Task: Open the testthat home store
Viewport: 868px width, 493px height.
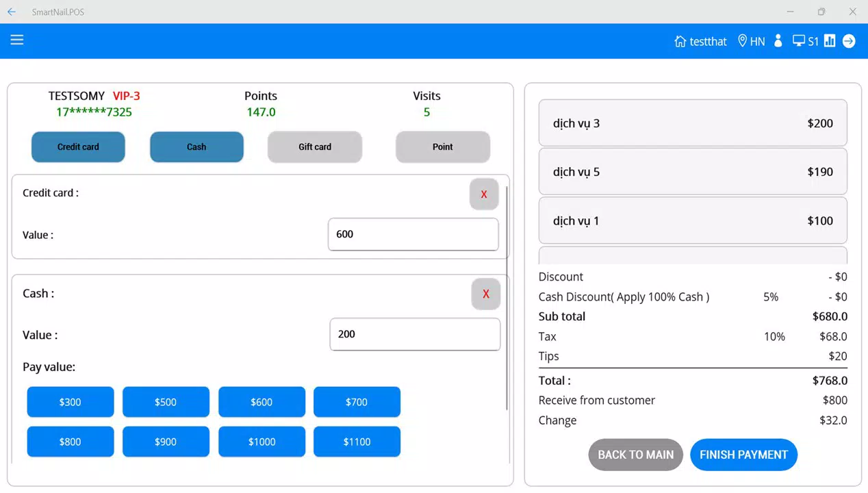Action: pyautogui.click(x=700, y=41)
